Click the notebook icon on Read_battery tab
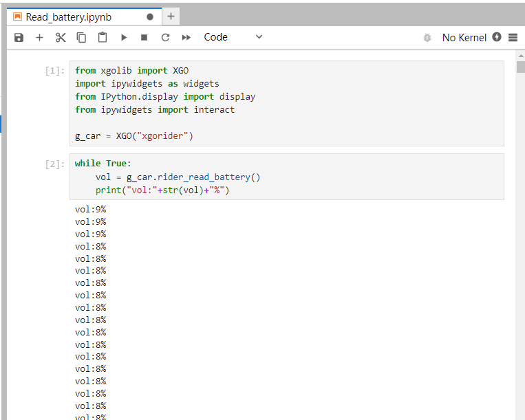 point(17,16)
